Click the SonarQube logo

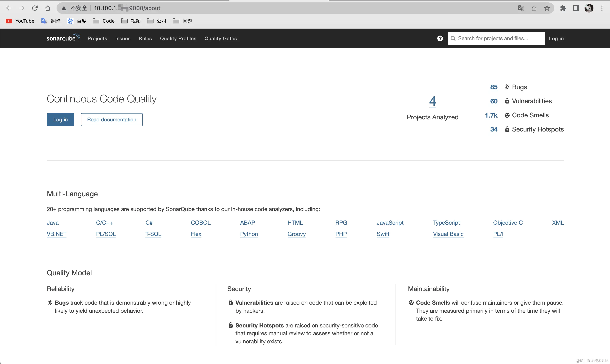(63, 38)
